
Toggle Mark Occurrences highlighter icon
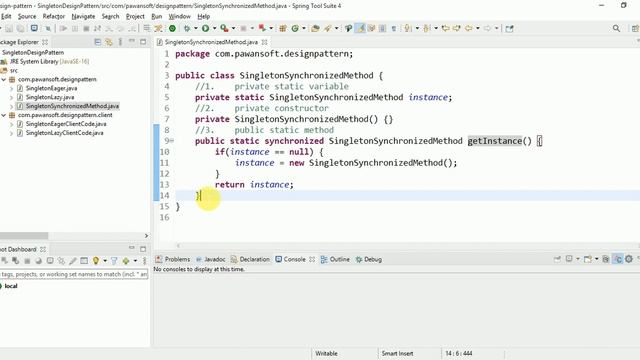point(360,28)
